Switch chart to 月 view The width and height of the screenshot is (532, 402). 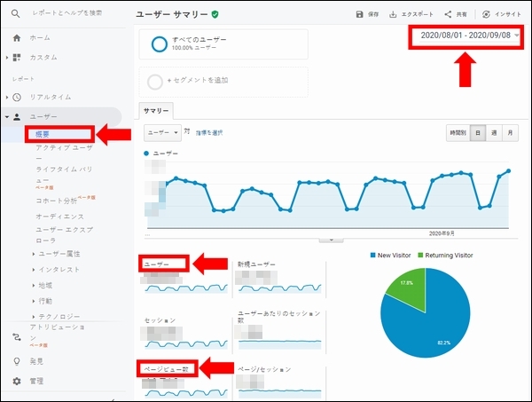(x=510, y=133)
